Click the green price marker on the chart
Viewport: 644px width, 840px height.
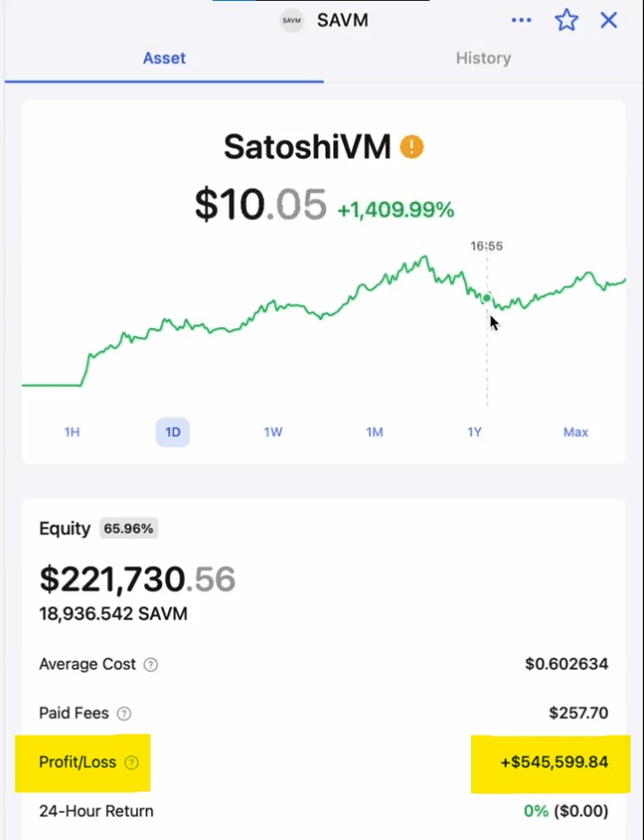coord(486,298)
